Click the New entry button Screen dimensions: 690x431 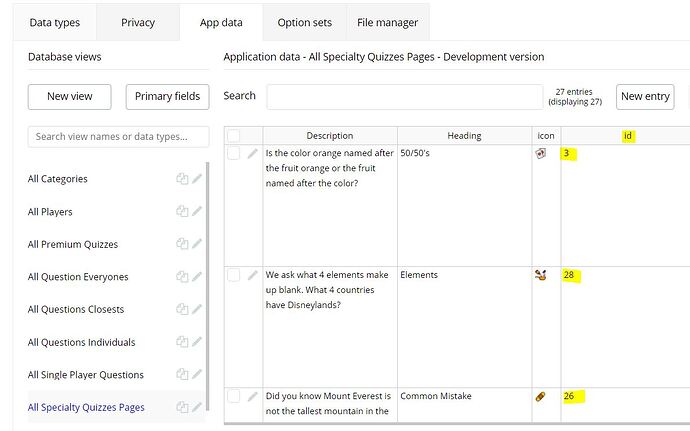coord(644,96)
